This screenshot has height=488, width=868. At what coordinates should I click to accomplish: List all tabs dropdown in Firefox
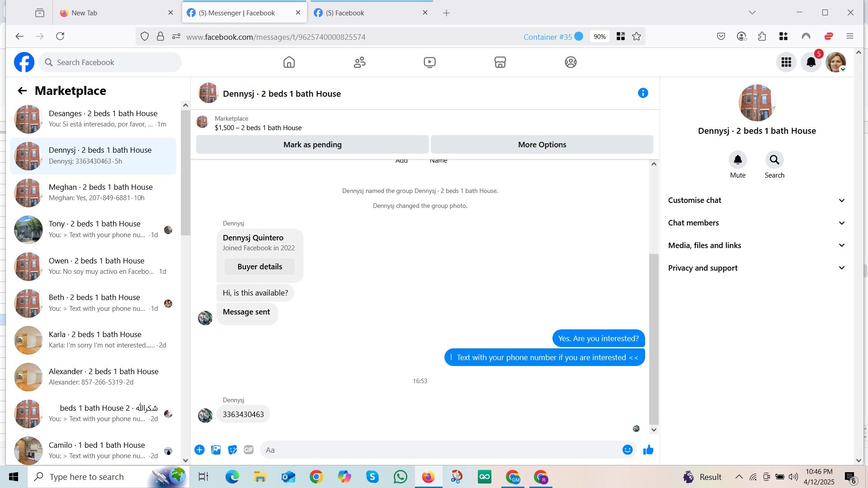[752, 13]
